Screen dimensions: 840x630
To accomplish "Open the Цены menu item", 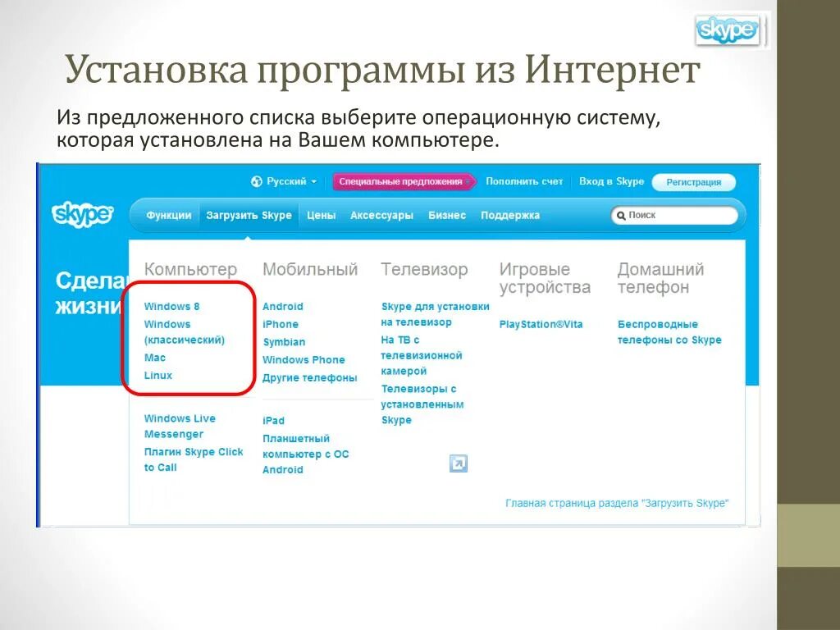I will 321,216.
